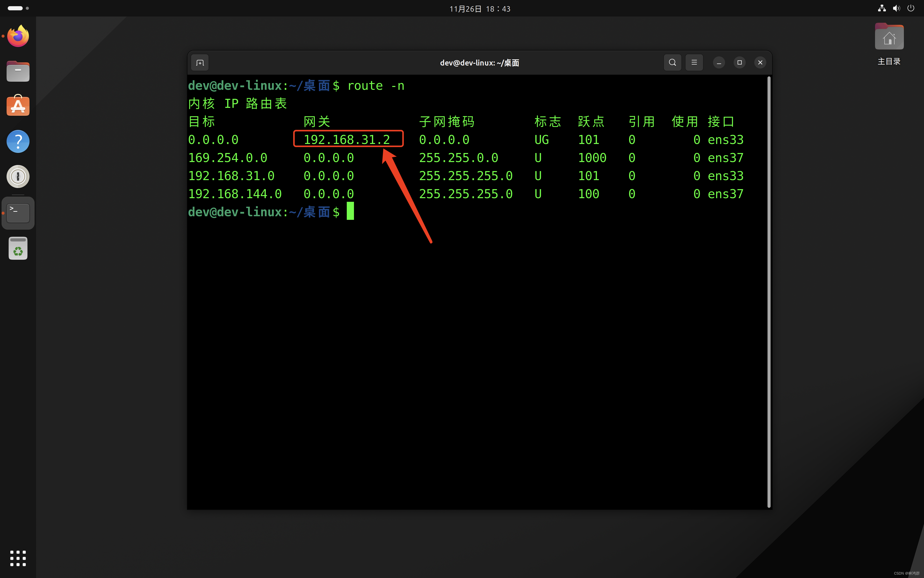Minimize the terminal window
Screen dimensions: 924x578
point(719,62)
